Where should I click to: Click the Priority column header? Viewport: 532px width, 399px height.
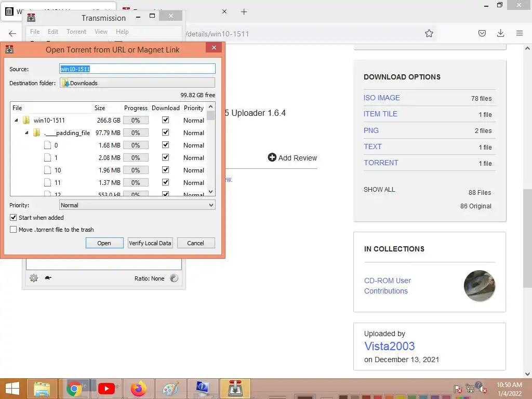point(194,108)
